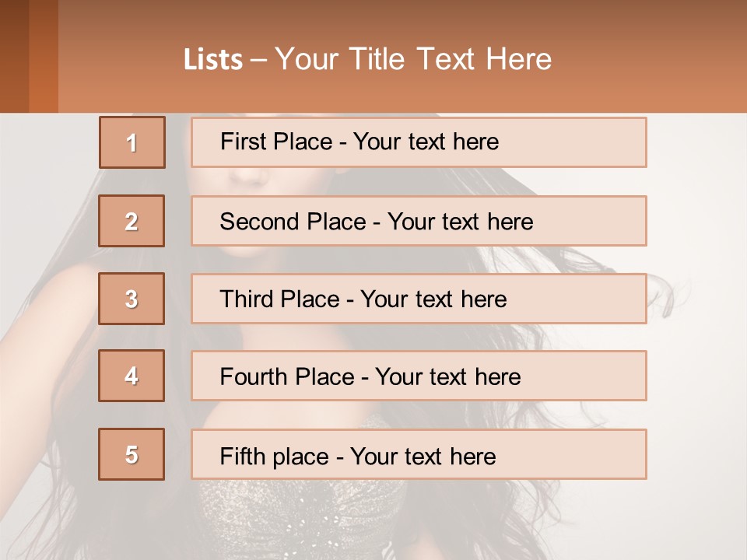This screenshot has width=747, height=560.
Task: Click the box labeled 3
Action: click(132, 299)
